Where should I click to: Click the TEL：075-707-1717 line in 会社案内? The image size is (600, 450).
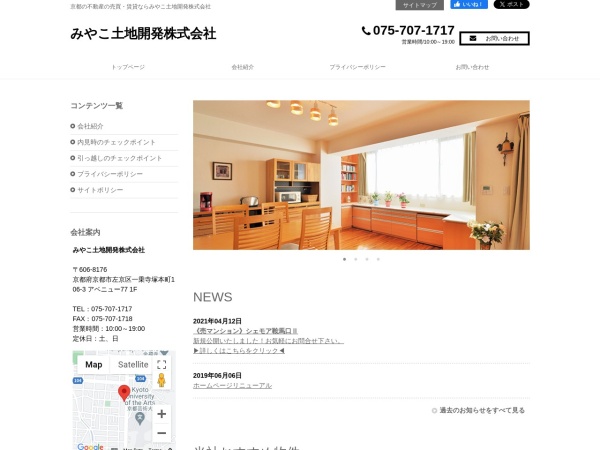pos(102,309)
